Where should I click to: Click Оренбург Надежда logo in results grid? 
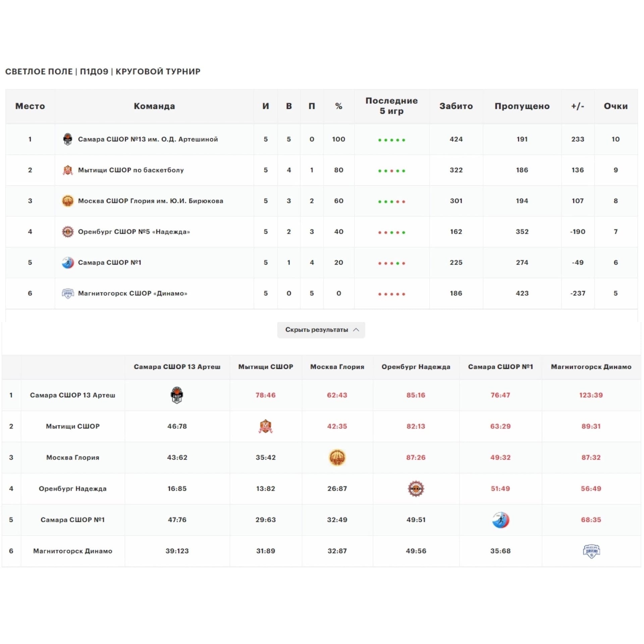(x=416, y=489)
